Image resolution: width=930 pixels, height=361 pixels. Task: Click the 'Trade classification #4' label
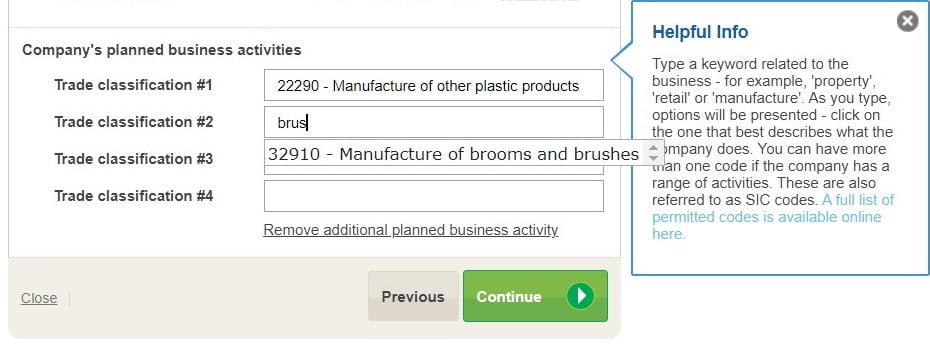133,196
